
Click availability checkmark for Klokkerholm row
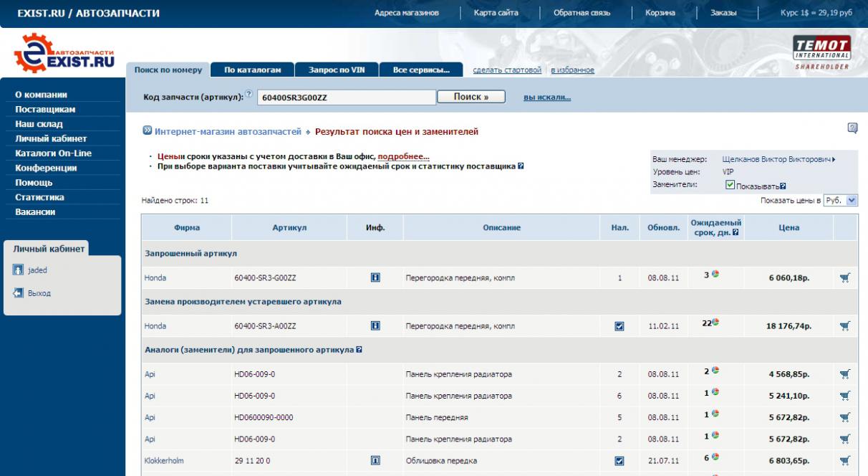pyautogui.click(x=619, y=460)
